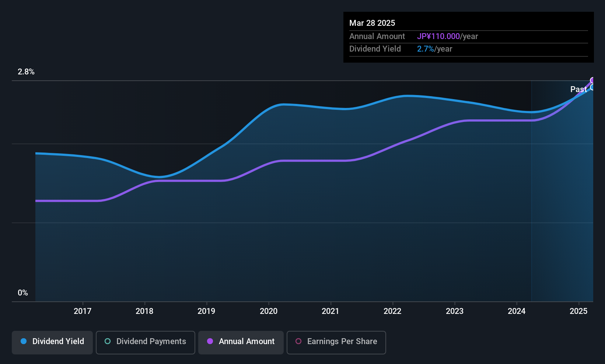Collapse the Annual Amount legend entry
Viewport: 605px width, 364px height.
point(241,342)
